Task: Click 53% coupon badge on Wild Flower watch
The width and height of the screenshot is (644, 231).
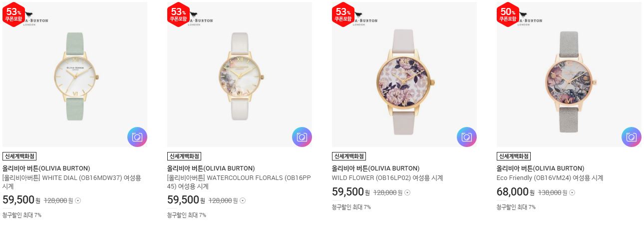Action: pos(342,14)
